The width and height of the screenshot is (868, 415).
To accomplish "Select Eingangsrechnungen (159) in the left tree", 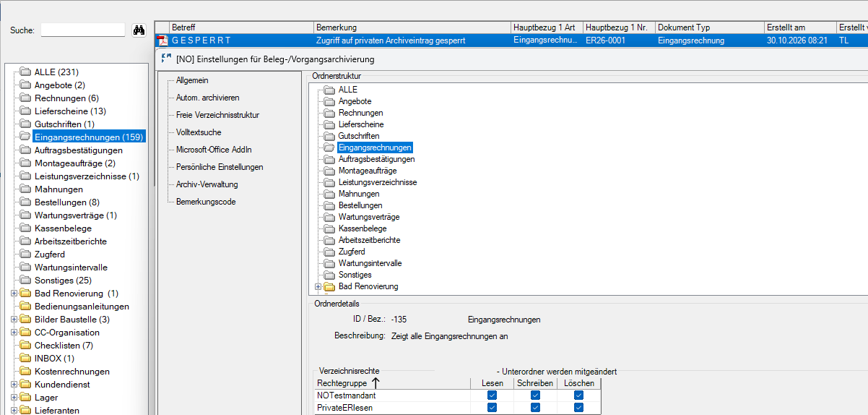I will click(90, 137).
